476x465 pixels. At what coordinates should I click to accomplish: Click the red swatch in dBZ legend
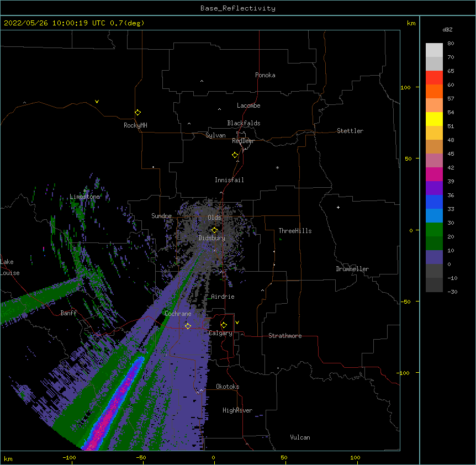click(x=434, y=77)
